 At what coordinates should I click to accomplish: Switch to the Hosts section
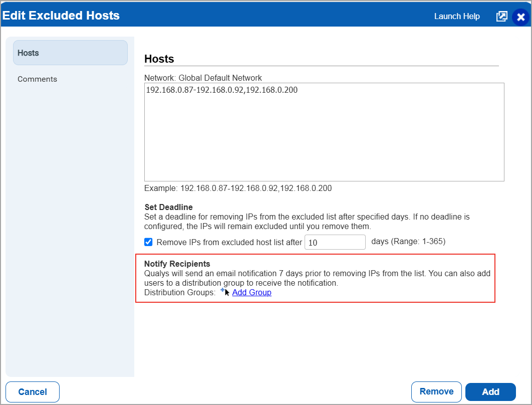[x=70, y=53]
